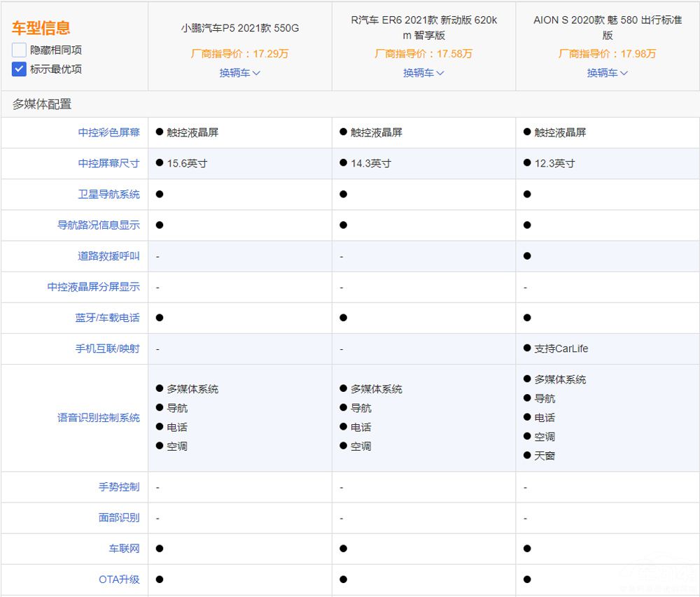Click the 蓝牙/车载电话 label
Image resolution: width=700 pixels, height=597 pixels.
pyautogui.click(x=107, y=318)
